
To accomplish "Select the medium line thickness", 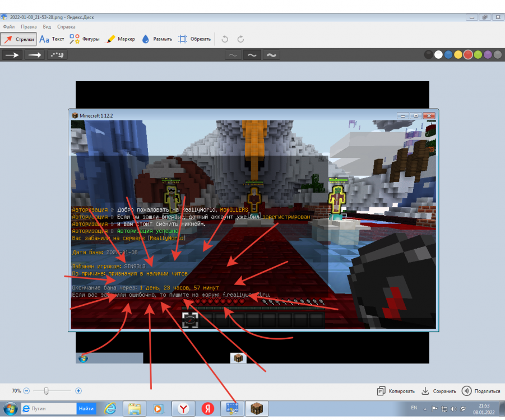I will 252,55.
